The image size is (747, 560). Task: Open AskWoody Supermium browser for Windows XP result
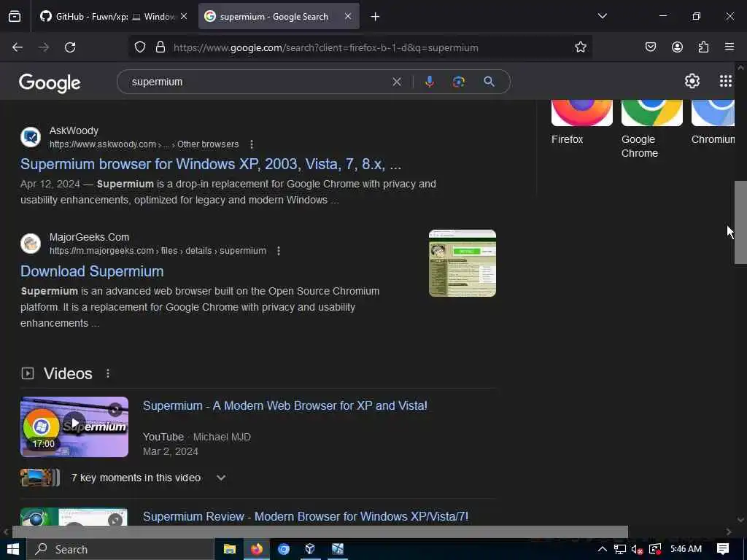pyautogui.click(x=211, y=164)
